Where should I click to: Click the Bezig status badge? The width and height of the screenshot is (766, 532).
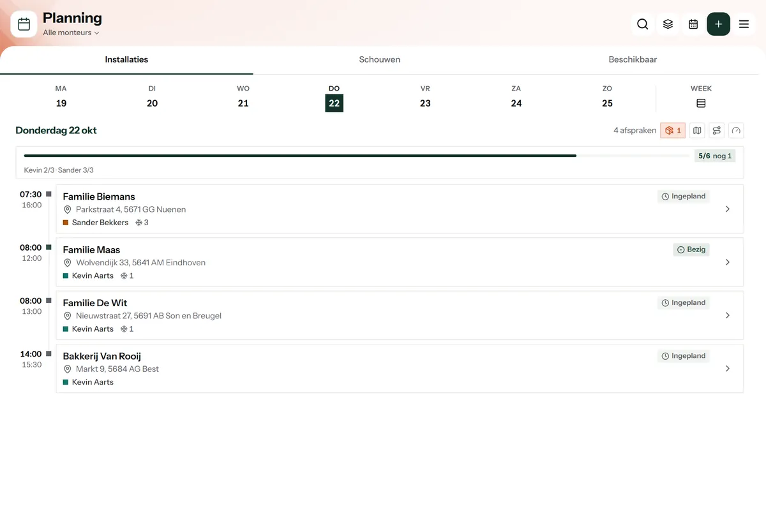[x=691, y=250]
